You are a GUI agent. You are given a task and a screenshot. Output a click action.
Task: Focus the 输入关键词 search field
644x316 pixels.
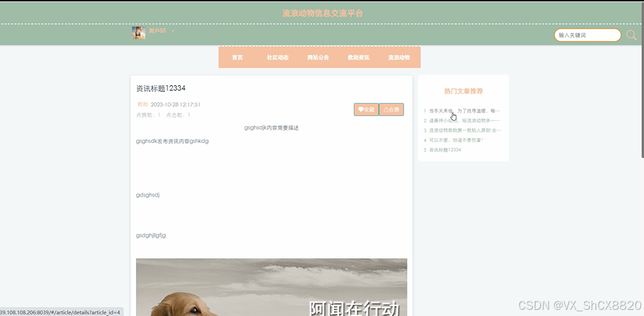(x=588, y=35)
